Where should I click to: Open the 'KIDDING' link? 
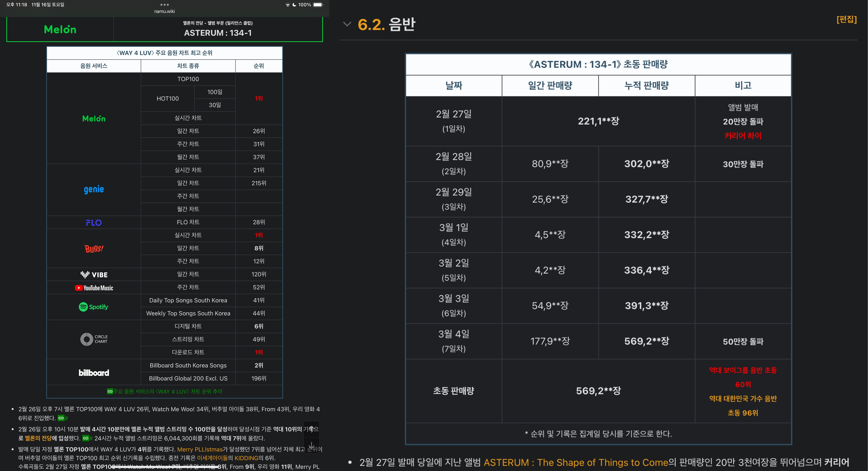(x=246, y=458)
